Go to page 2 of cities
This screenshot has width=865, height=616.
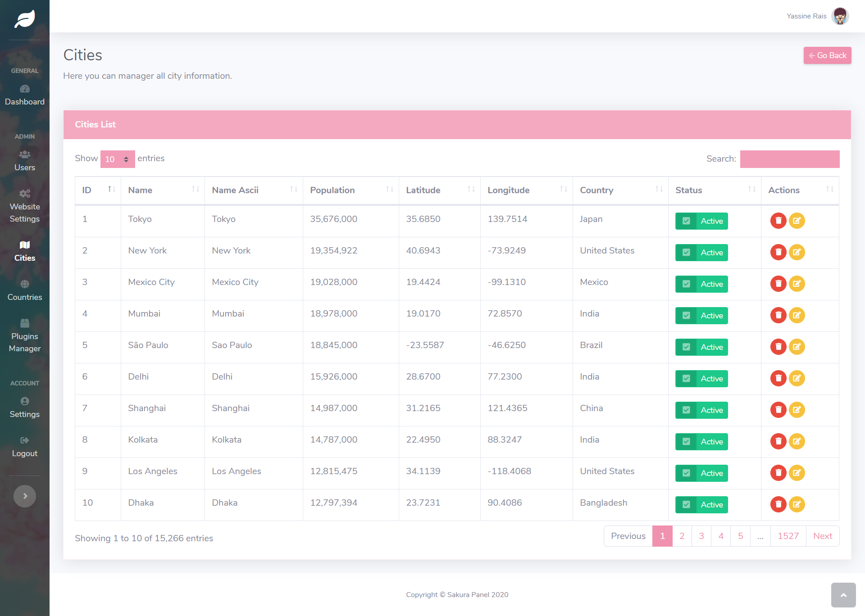pos(682,536)
